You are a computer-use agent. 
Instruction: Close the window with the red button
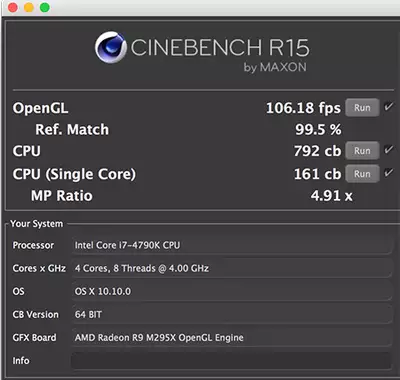(13, 7)
